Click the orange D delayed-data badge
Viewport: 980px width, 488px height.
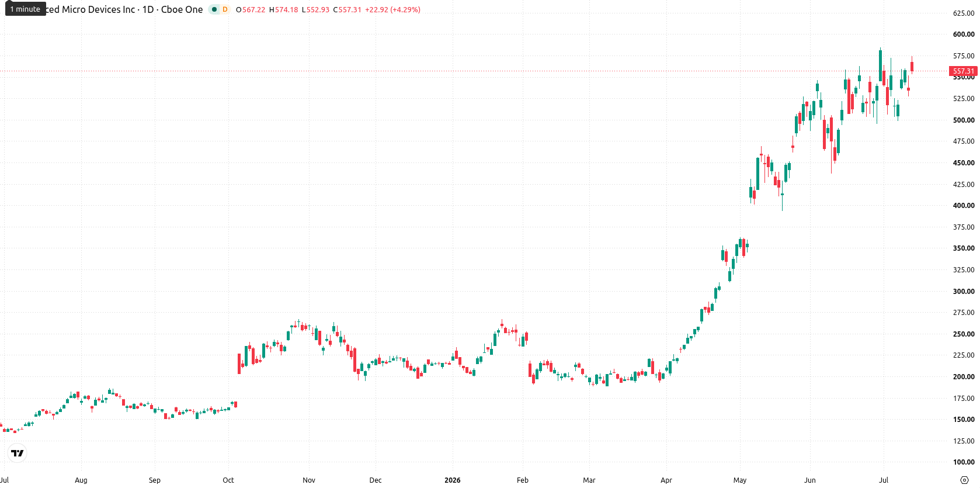pyautogui.click(x=225, y=9)
